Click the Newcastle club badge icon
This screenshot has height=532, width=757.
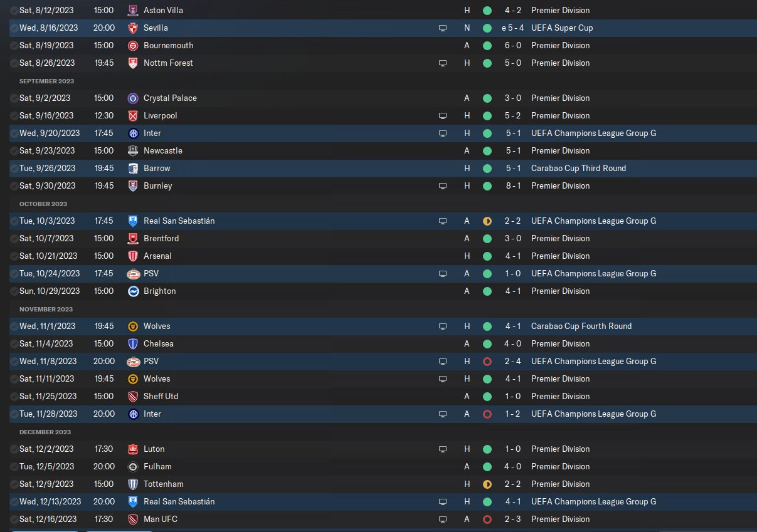pyautogui.click(x=132, y=151)
